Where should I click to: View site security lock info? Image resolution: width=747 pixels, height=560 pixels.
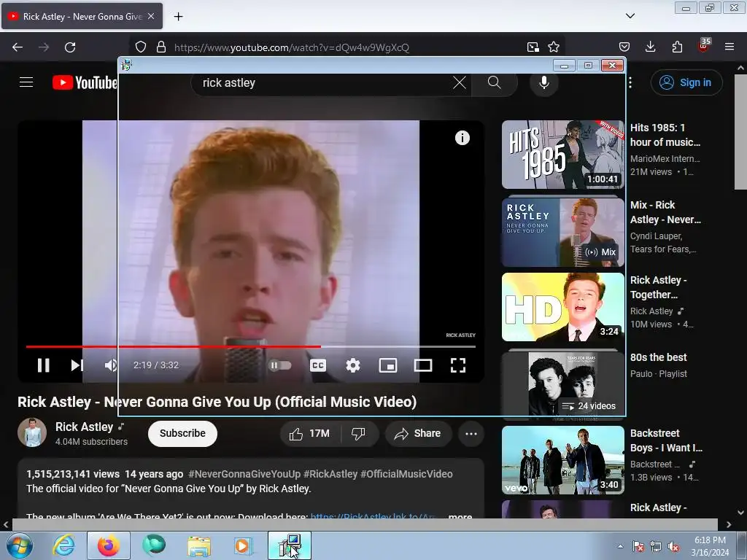click(161, 47)
